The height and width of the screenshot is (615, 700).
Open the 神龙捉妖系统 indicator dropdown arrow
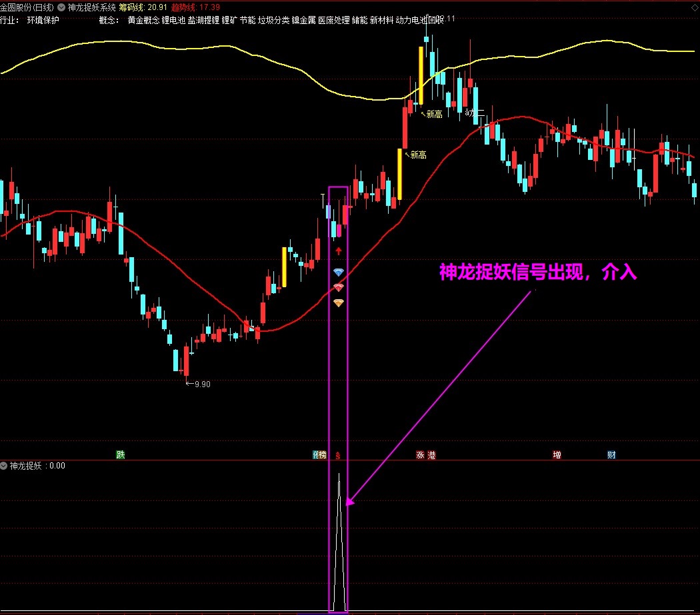click(61, 7)
